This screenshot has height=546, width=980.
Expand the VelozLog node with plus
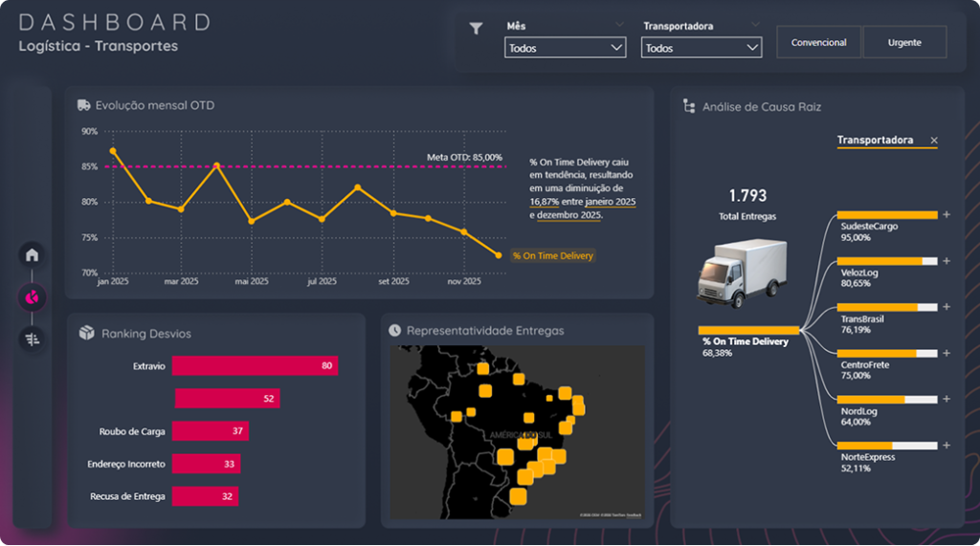click(947, 261)
